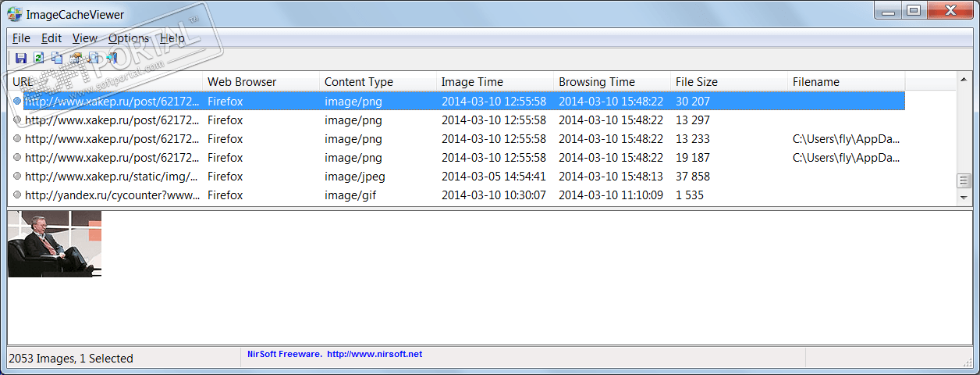
Task: Open the File menu
Action: point(21,38)
